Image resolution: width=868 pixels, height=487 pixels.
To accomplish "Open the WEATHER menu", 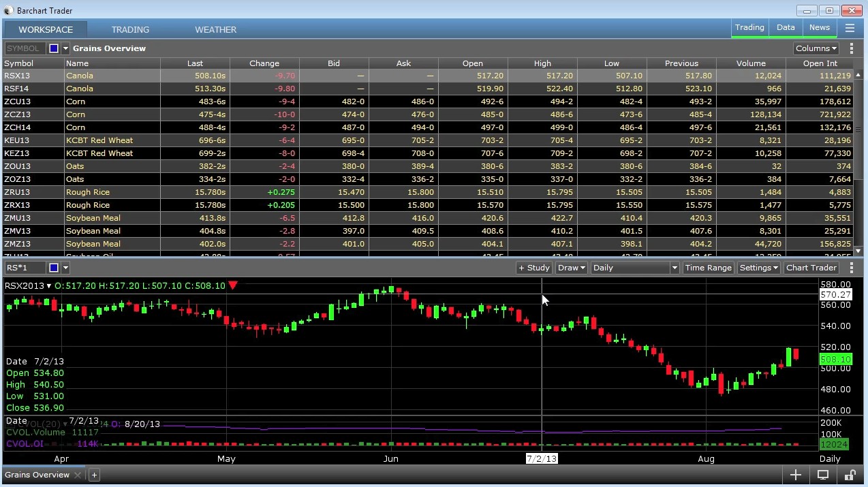I will point(216,29).
